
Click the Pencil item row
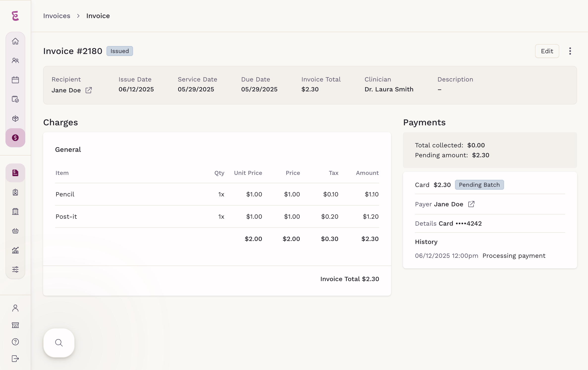pyautogui.click(x=217, y=194)
